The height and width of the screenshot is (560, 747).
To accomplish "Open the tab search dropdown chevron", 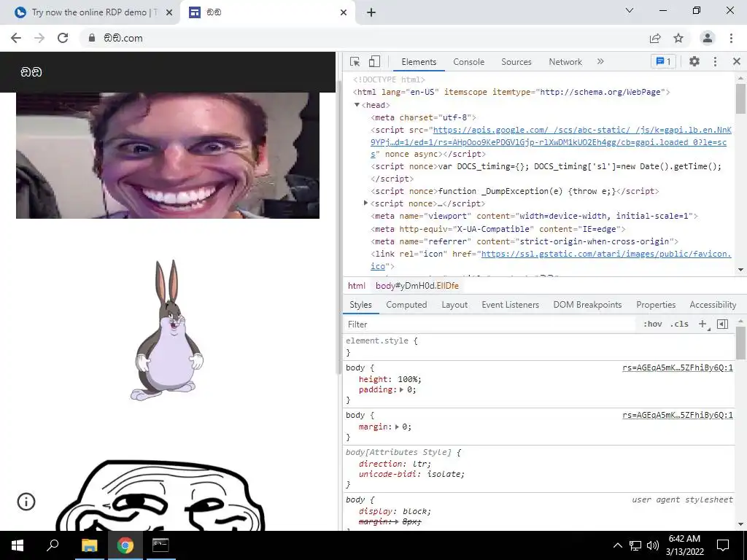I will pyautogui.click(x=630, y=10).
